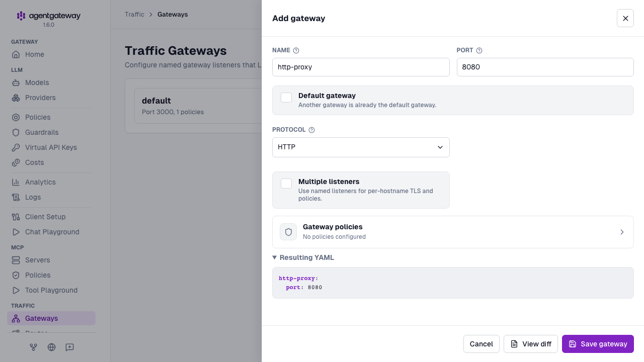Screen dimensions: 644x362
Task: Click the Providers icon in sidebar
Action: (16, 98)
